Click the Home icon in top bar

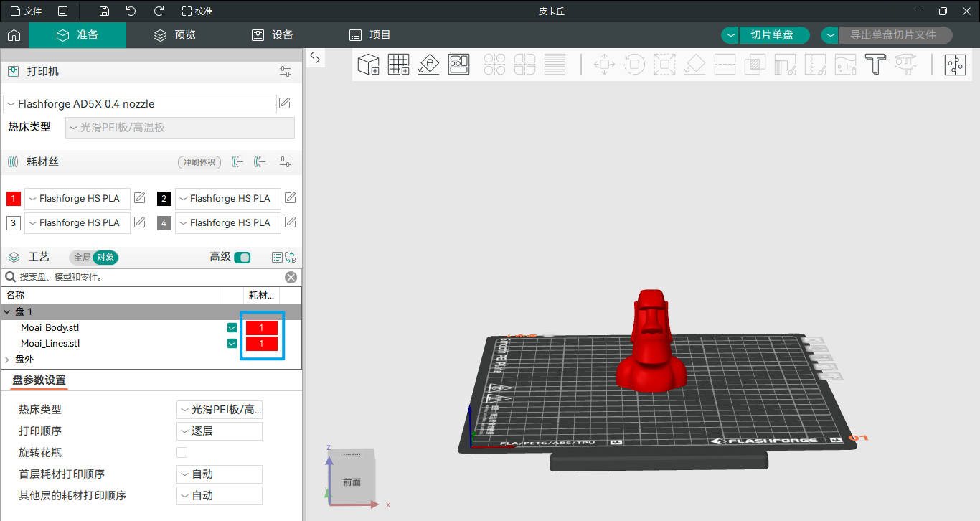click(14, 35)
